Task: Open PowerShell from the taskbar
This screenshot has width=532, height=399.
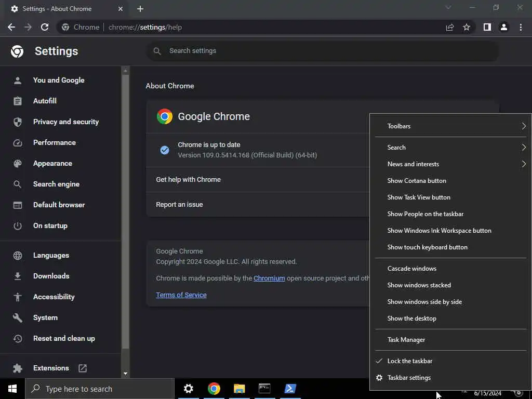Action: (x=290, y=389)
